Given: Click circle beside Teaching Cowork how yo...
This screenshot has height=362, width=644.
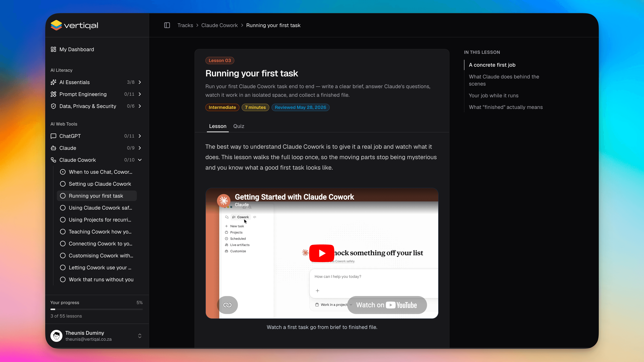Looking at the screenshot, I should pos(63,232).
